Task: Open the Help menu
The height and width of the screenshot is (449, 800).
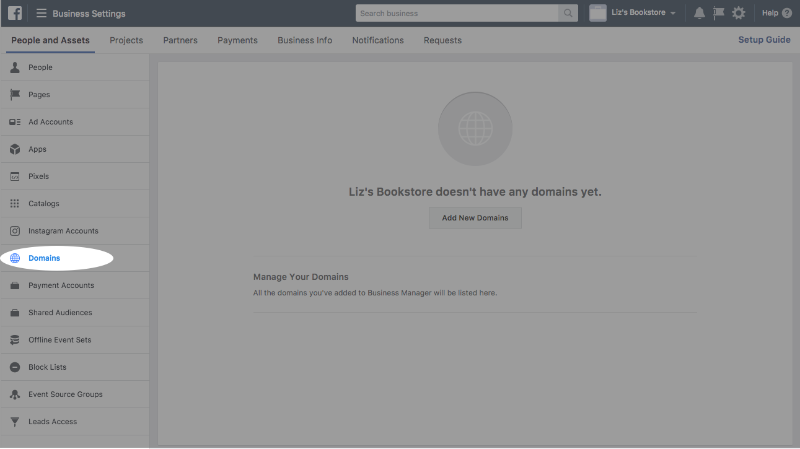Action: coord(774,13)
